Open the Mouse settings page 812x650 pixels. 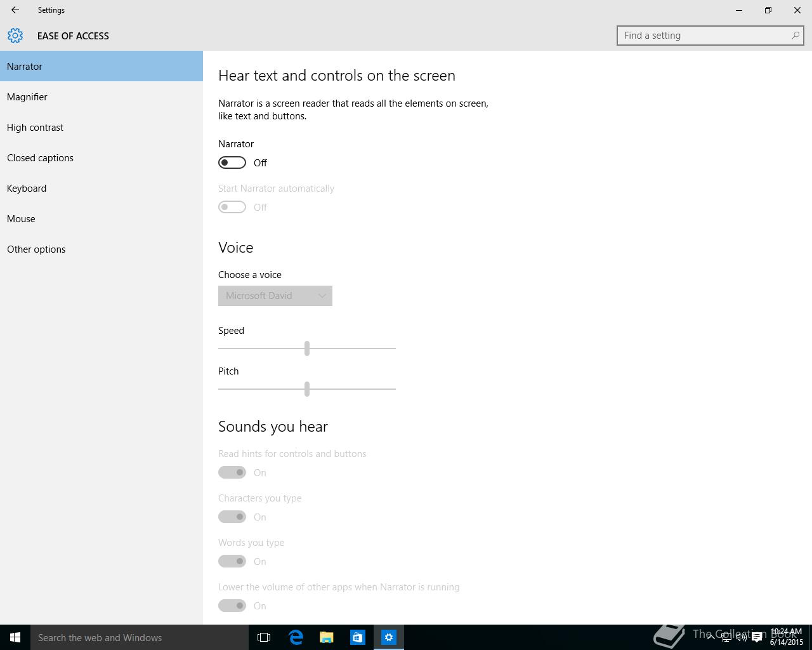click(x=101, y=218)
